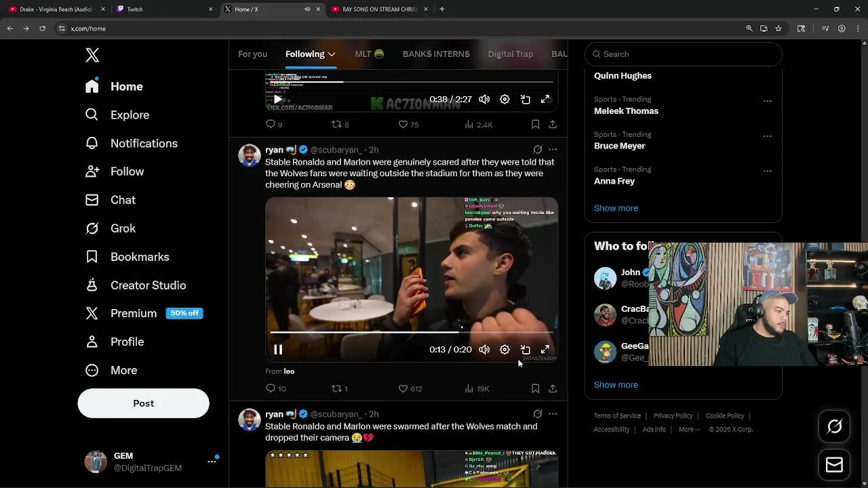Screen dimensions: 868x488
Task: Repost the post with 6 reposts
Action: click(x=340, y=125)
